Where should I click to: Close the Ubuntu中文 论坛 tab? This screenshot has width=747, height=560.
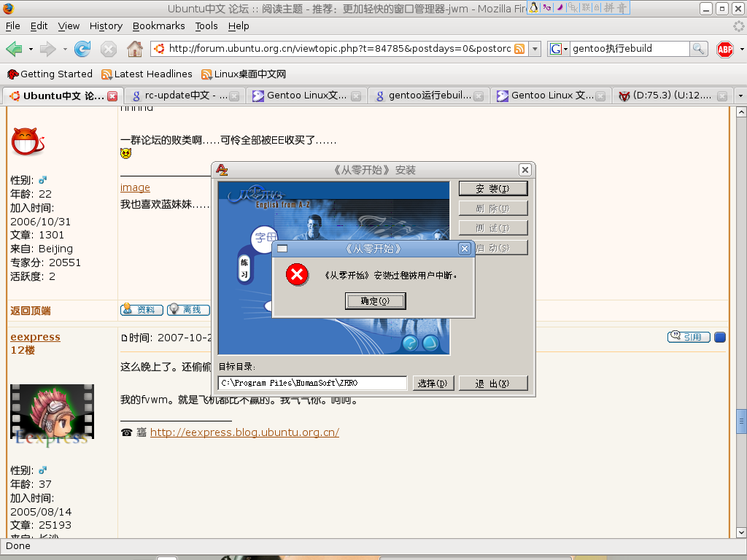pyautogui.click(x=112, y=96)
